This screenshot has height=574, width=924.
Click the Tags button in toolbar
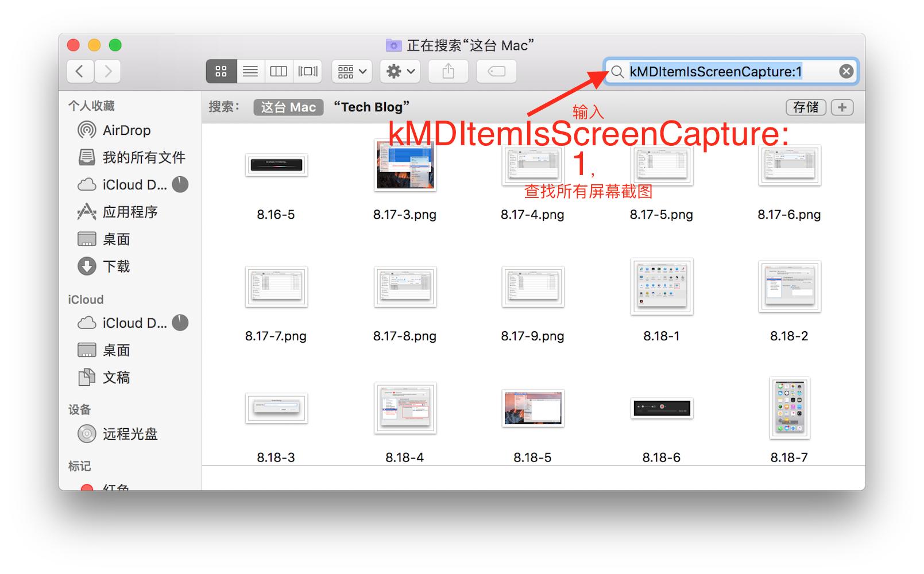[495, 71]
